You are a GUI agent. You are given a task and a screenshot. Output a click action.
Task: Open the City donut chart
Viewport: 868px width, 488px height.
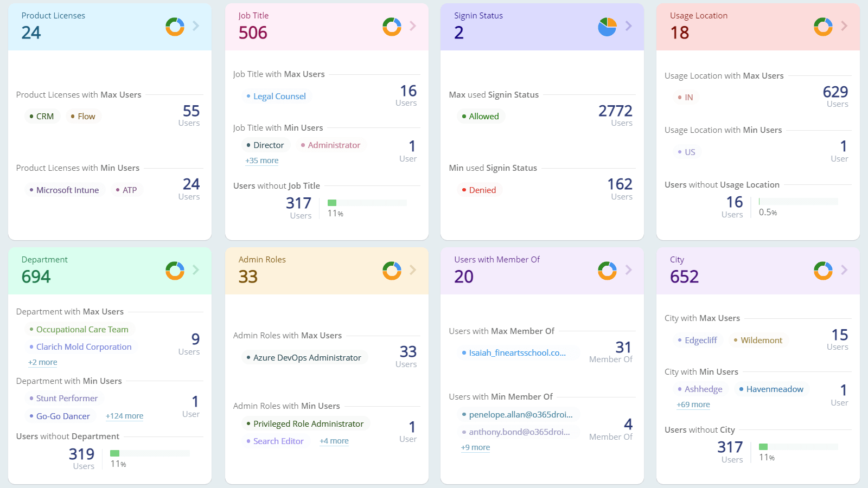[x=823, y=270]
